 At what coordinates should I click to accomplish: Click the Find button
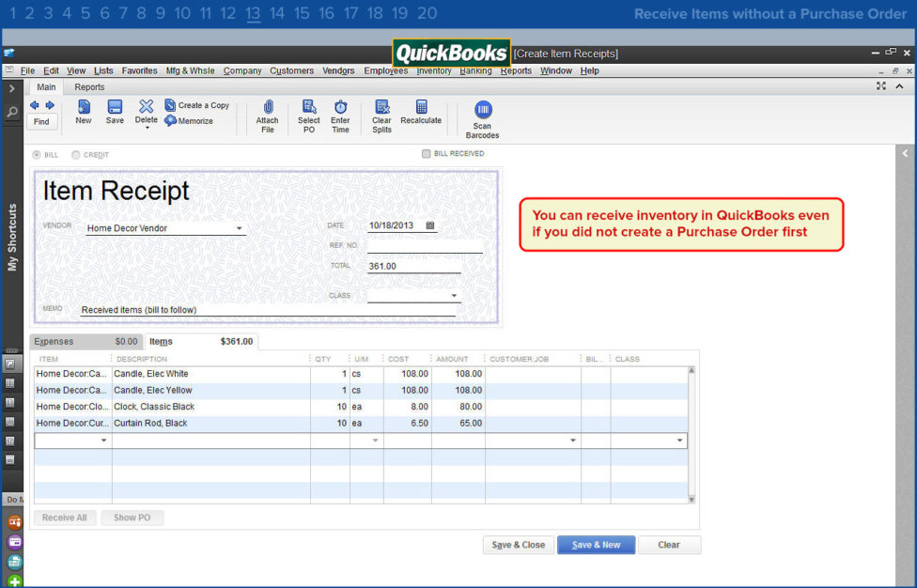pyautogui.click(x=41, y=121)
